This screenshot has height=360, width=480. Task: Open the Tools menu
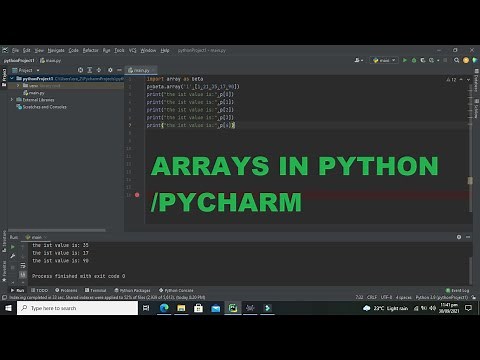click(119, 50)
